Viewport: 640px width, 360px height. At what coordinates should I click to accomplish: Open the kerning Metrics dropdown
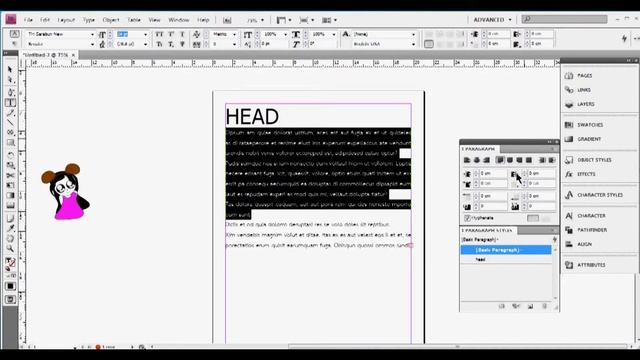pos(234,34)
